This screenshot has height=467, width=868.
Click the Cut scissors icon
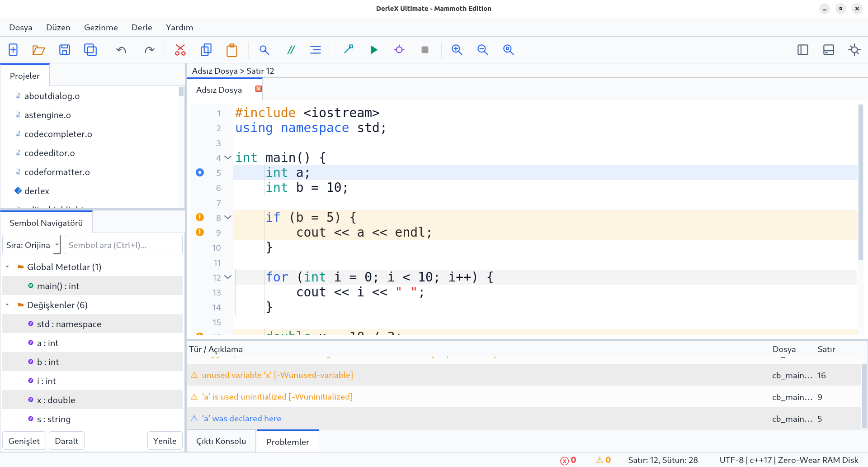click(x=180, y=50)
